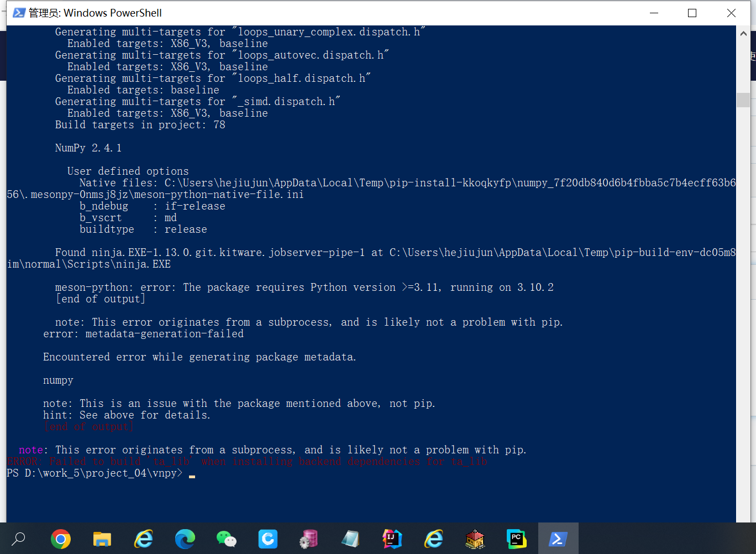Image resolution: width=756 pixels, height=554 pixels.
Task: Close the PowerShell window
Action: click(731, 13)
